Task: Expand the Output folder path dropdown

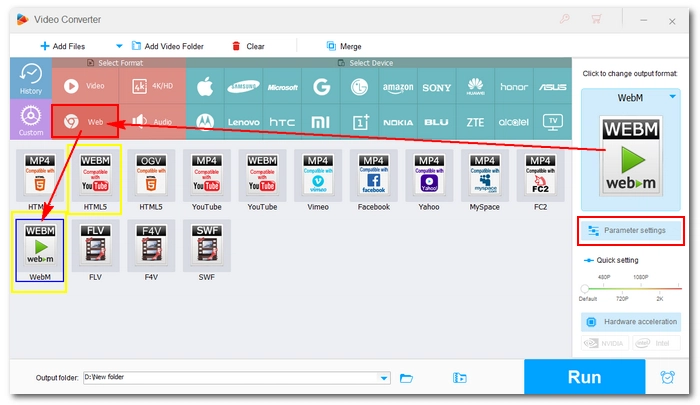Action: (x=384, y=378)
